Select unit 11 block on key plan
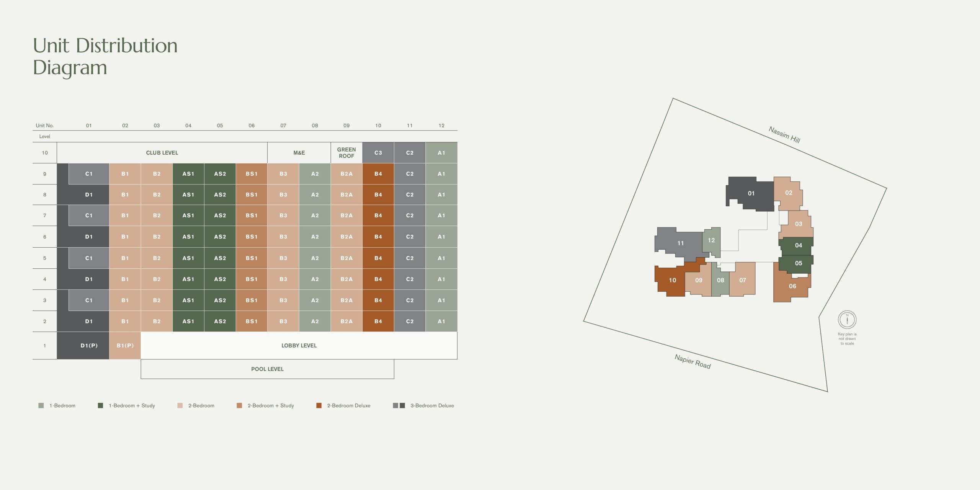This screenshot has height=490, width=980. (x=680, y=243)
